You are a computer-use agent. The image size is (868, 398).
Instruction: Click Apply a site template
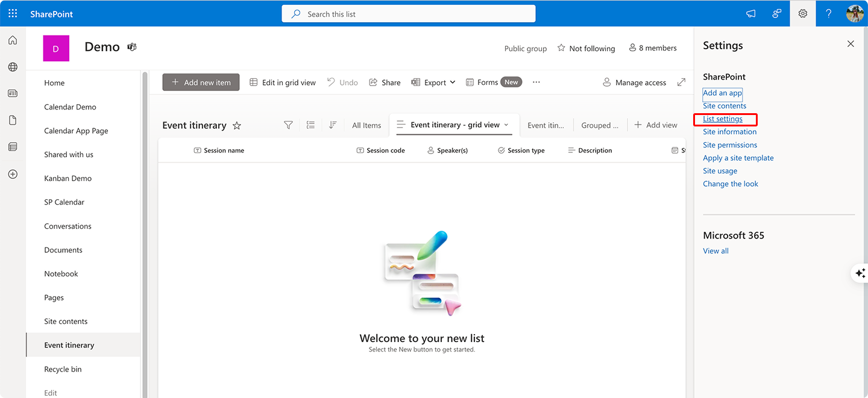[x=738, y=158]
